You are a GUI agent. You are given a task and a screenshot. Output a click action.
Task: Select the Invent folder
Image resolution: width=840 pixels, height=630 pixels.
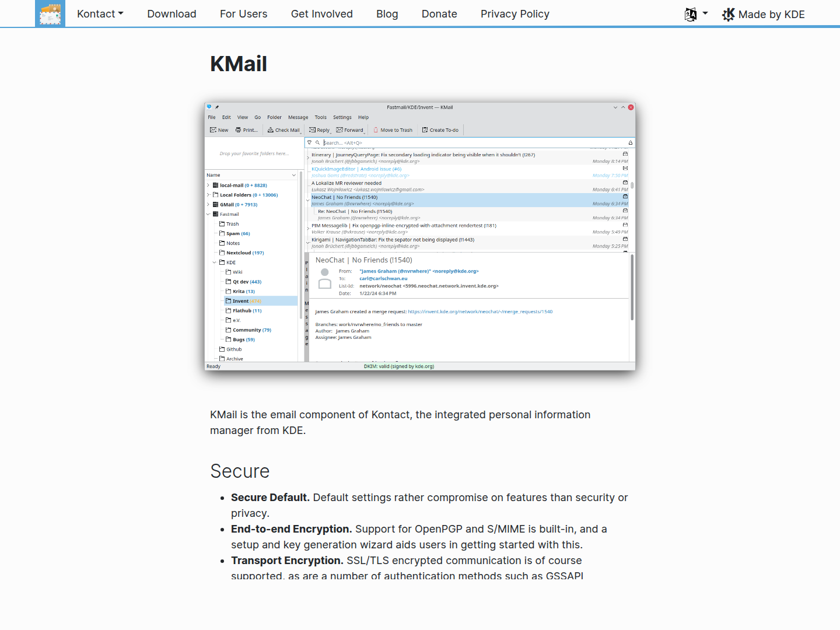point(261,301)
